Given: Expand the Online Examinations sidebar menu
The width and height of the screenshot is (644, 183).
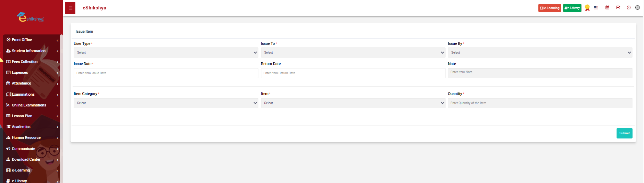Looking at the screenshot, I should [29, 105].
